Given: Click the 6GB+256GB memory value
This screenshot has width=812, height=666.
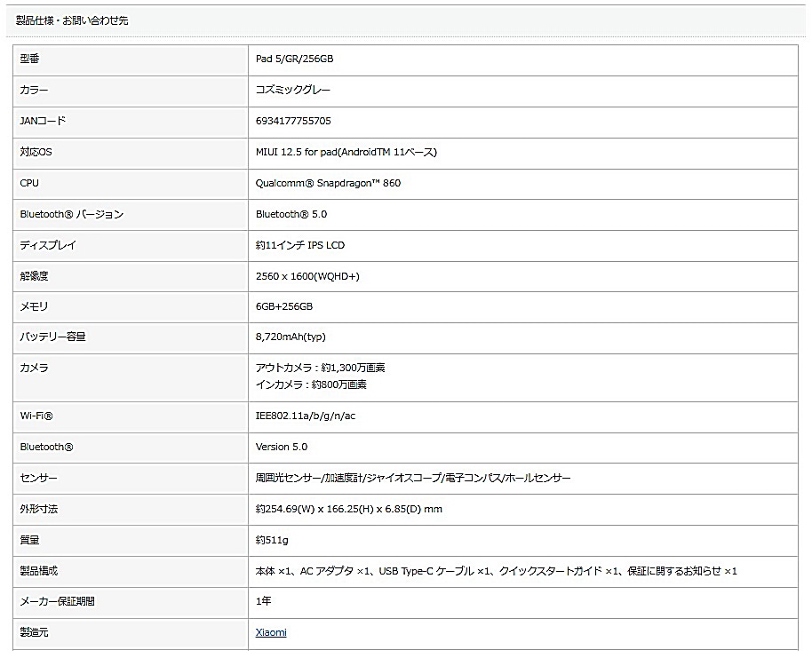Looking at the screenshot, I should (284, 306).
